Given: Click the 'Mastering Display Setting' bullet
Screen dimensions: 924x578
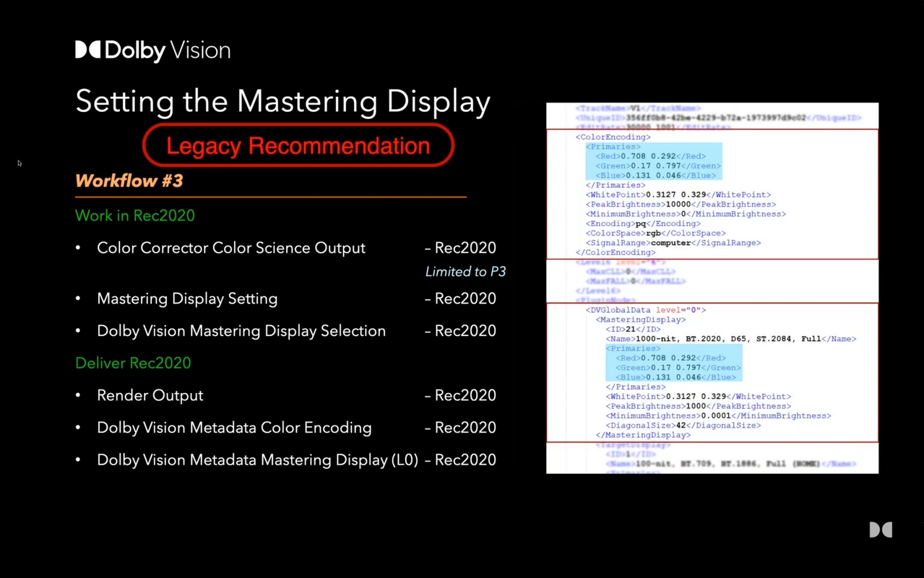Looking at the screenshot, I should [187, 298].
